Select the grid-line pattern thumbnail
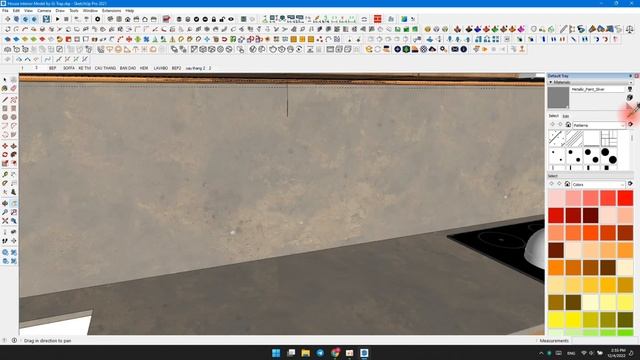The height and width of the screenshot is (360, 640). [x=609, y=138]
